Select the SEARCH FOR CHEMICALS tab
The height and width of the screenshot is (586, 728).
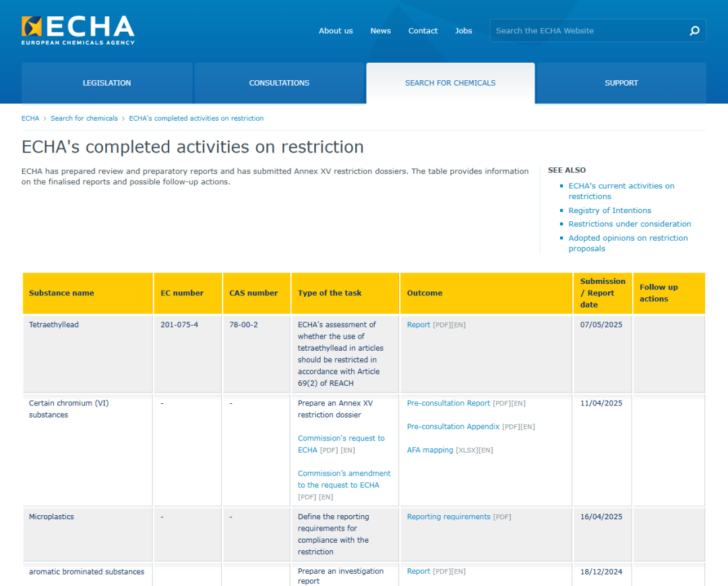coord(450,82)
